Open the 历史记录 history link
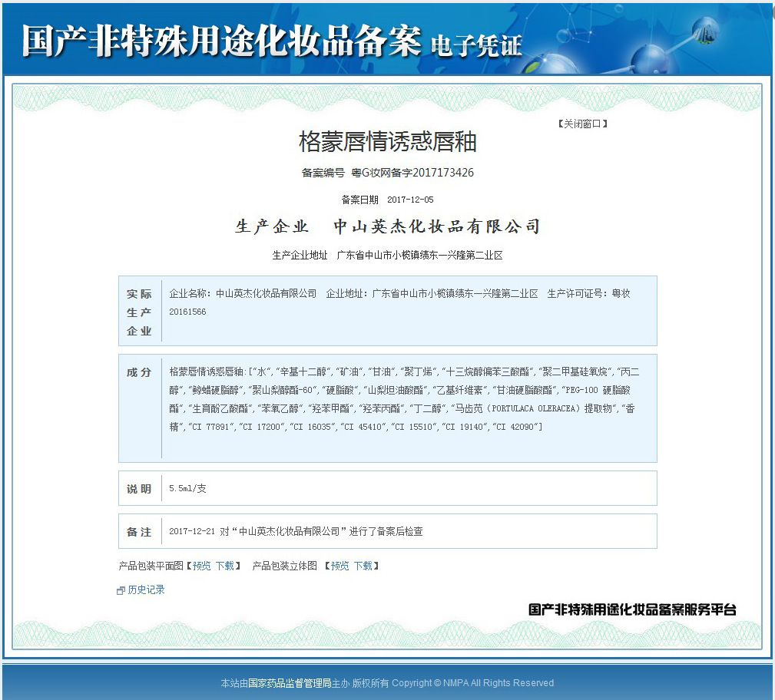This screenshot has width=775, height=700. click(146, 589)
